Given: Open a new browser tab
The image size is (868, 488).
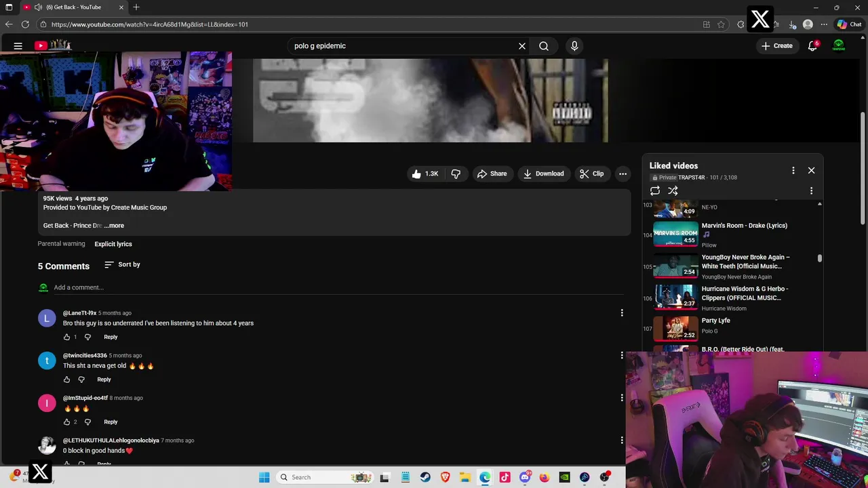Looking at the screenshot, I should tap(136, 7).
